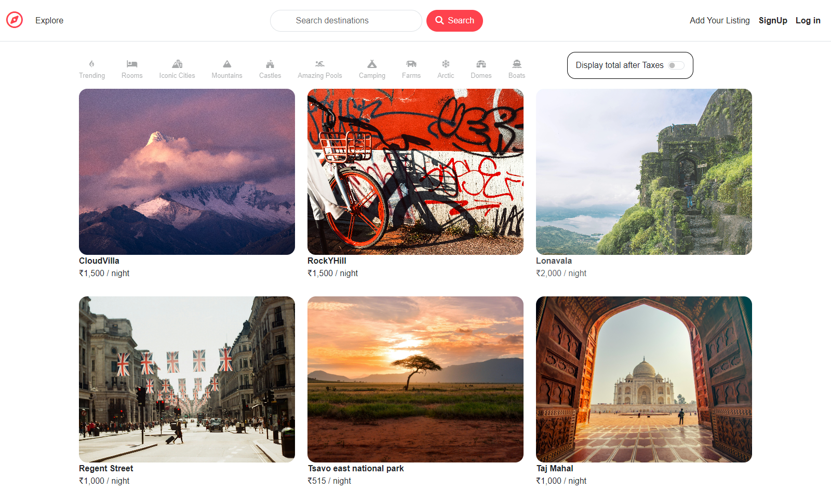Select the Mountains category icon
Image resolution: width=831 pixels, height=504 pixels.
pos(227,64)
